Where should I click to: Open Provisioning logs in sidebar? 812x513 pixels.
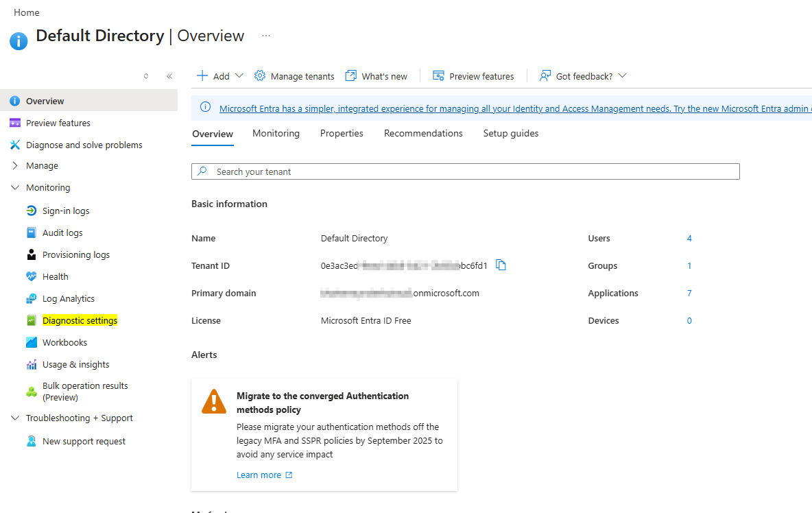pyautogui.click(x=76, y=254)
